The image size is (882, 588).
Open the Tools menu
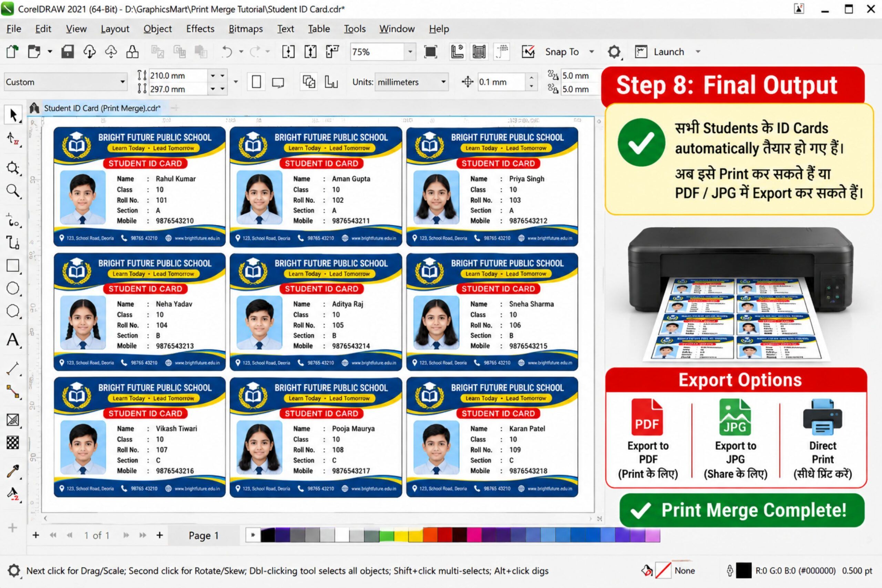(355, 29)
